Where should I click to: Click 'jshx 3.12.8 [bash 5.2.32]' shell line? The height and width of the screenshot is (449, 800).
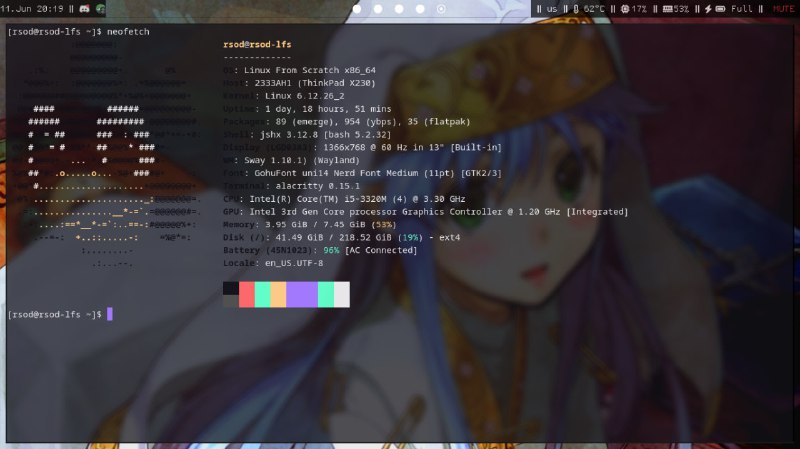point(326,135)
